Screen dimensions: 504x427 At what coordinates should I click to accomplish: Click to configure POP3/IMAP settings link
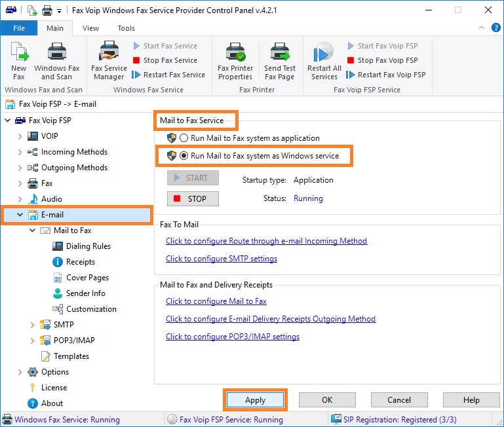[233, 337]
